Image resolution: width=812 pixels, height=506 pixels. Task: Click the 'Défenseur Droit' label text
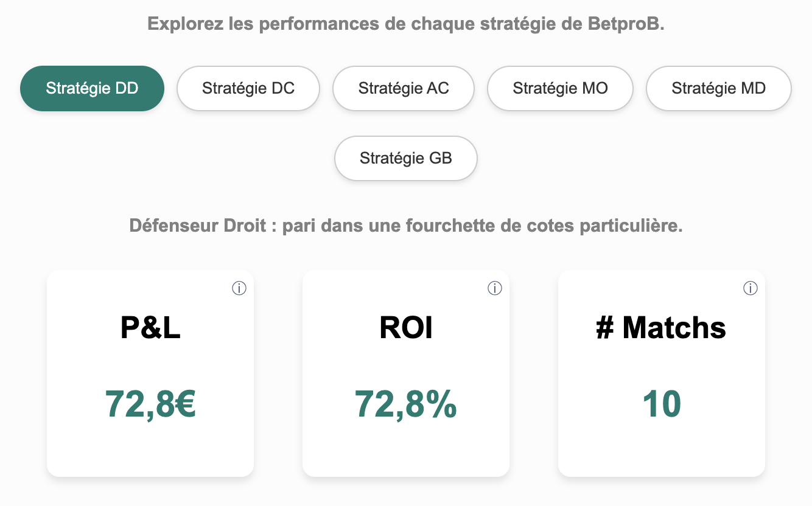[198, 226]
